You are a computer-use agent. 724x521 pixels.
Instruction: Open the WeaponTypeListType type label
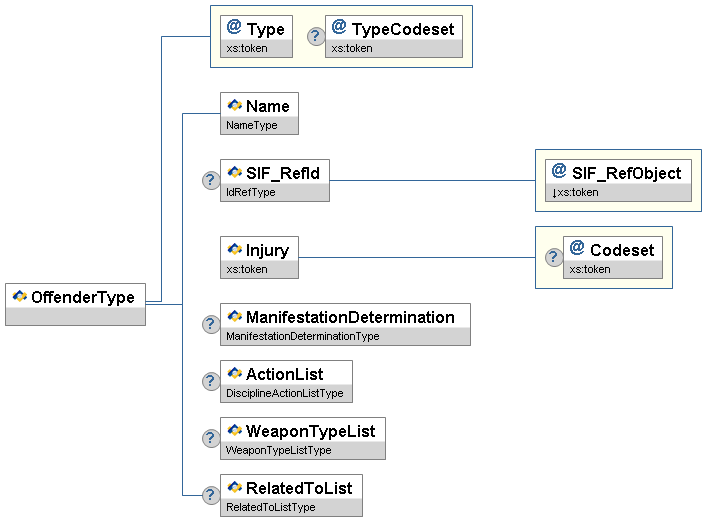pos(279,451)
